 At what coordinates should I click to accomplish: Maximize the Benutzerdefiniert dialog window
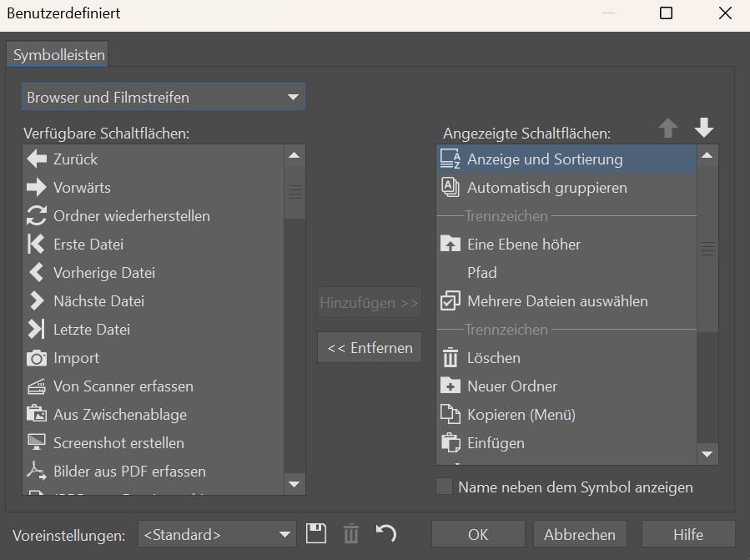(x=666, y=13)
